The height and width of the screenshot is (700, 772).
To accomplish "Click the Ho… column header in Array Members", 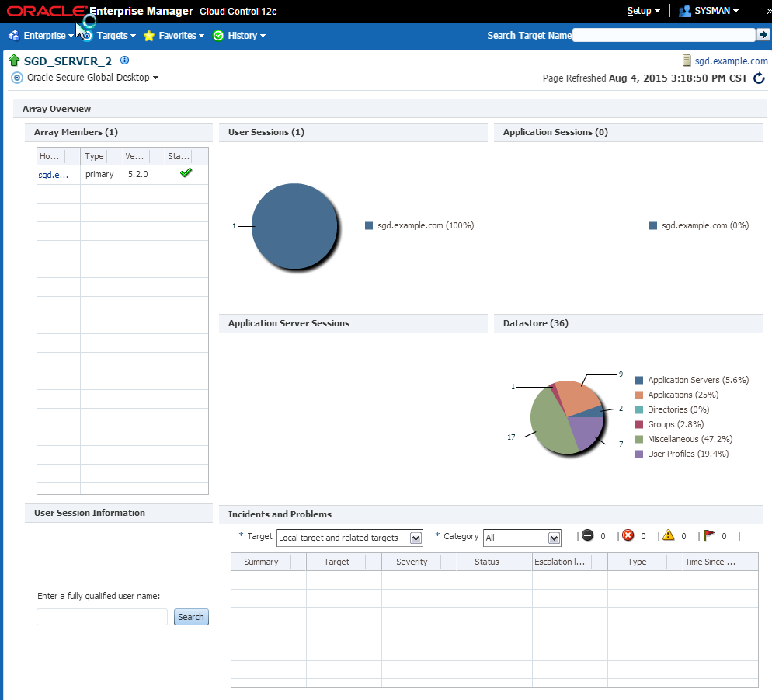I will (58, 156).
